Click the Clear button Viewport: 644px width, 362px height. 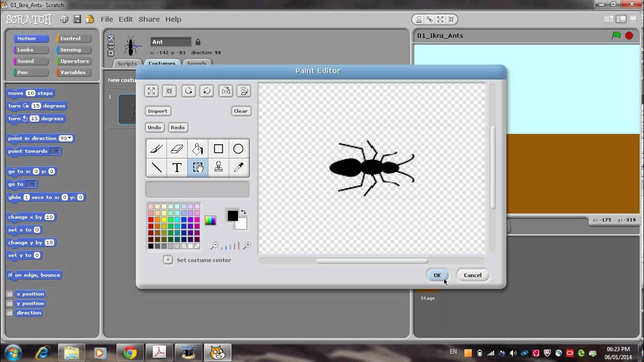coord(240,111)
